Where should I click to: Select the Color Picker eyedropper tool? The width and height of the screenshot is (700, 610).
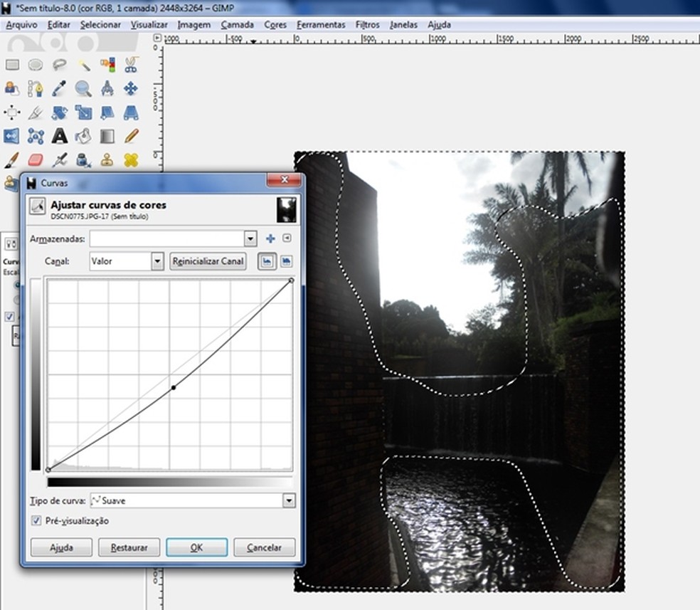pos(59,89)
